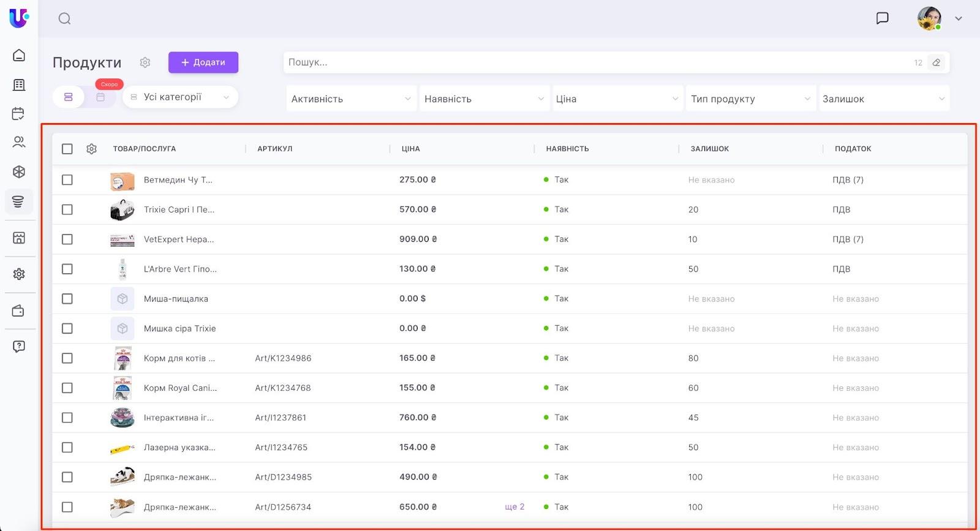
Task: Open the Тип продукту dropdown
Action: click(x=750, y=99)
